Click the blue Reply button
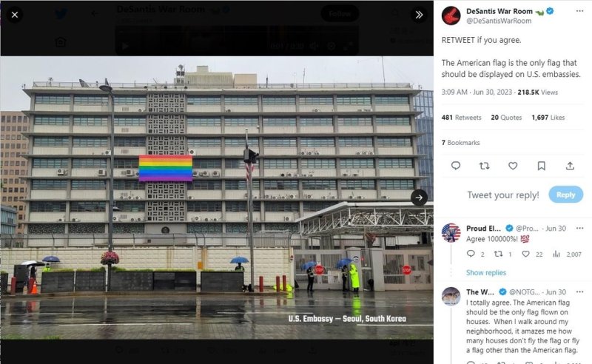 coord(565,195)
